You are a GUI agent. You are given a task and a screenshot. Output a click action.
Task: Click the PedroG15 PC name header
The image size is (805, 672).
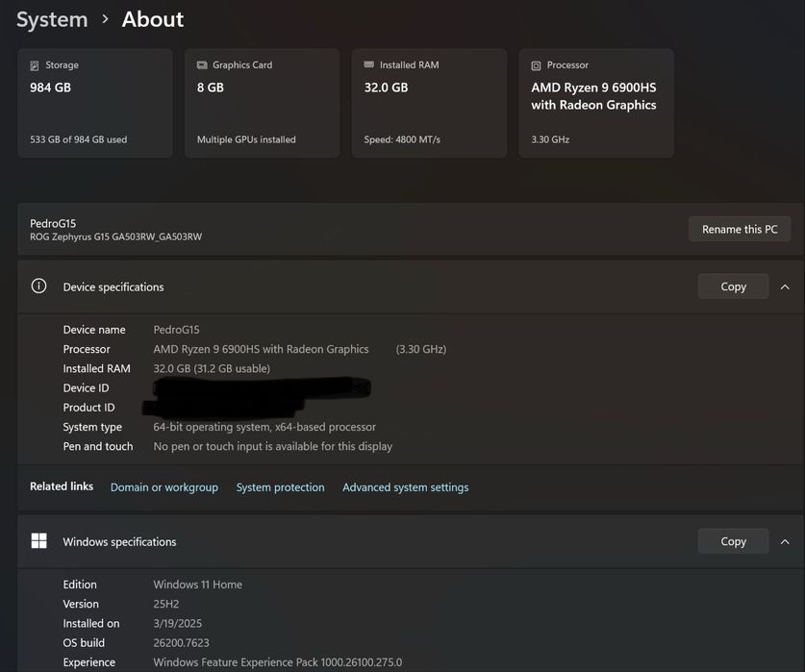pos(53,223)
